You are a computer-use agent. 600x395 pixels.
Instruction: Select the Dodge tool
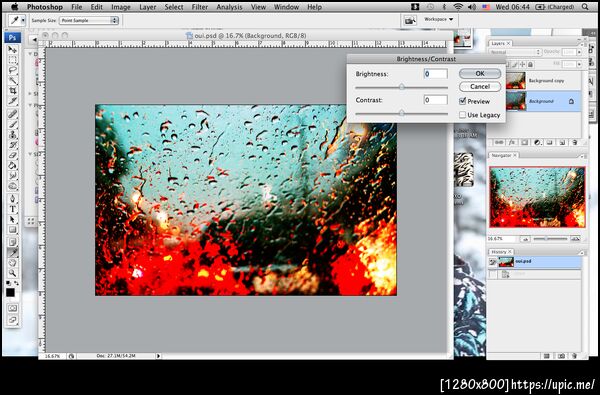[x=13, y=186]
